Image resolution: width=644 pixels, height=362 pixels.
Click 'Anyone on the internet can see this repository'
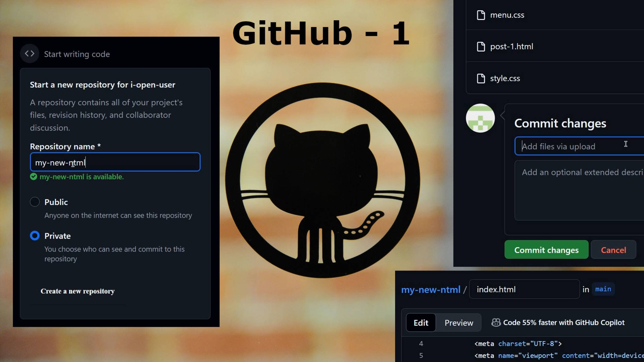(x=118, y=215)
